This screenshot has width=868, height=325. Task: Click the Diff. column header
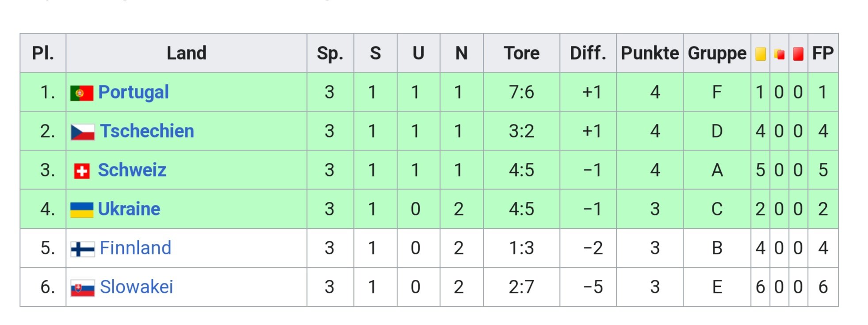(588, 53)
